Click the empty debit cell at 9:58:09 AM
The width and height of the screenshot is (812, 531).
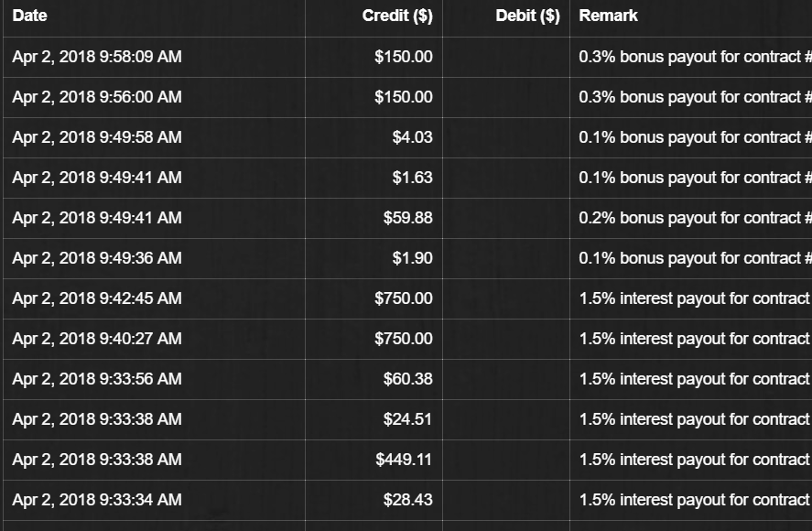(x=506, y=57)
